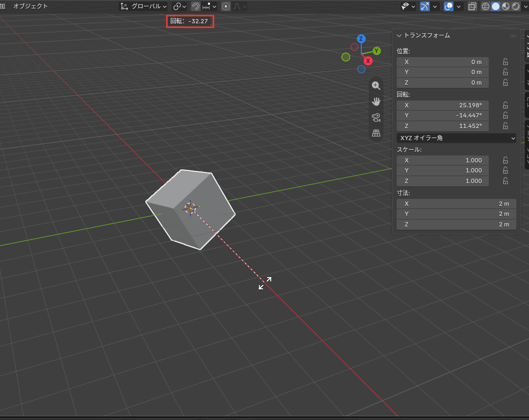Toggle X-ray display icon

472,6
